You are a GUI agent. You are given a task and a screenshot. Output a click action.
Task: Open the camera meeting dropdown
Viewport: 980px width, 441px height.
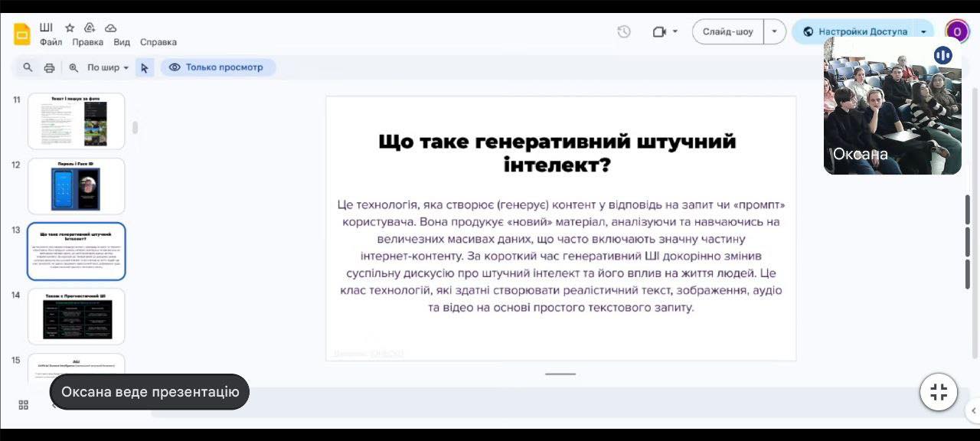665,31
